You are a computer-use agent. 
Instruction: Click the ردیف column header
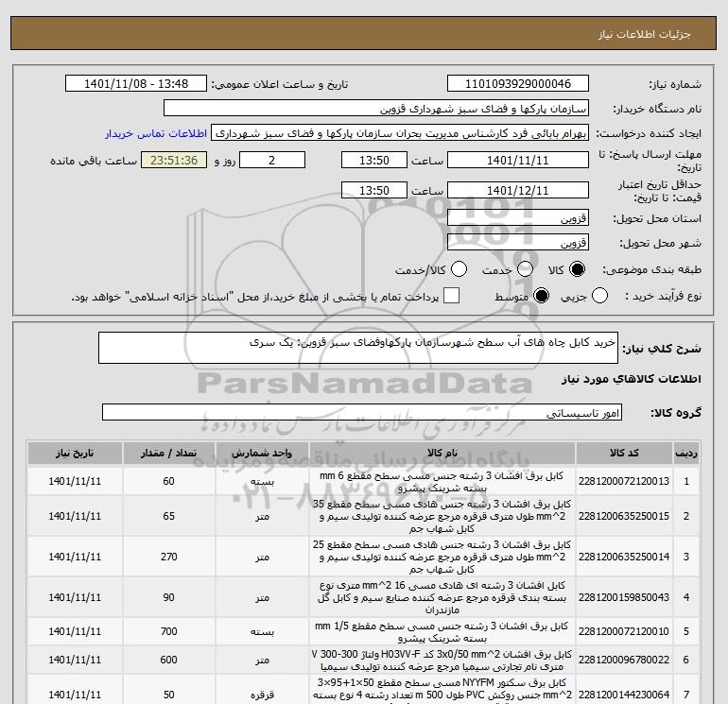[x=686, y=454]
